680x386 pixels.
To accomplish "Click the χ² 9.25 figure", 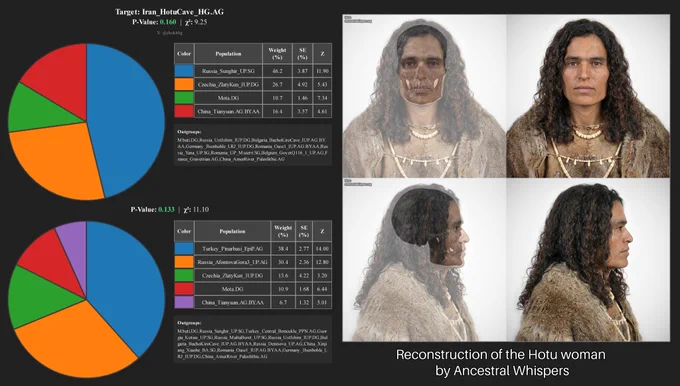I will tap(196, 22).
